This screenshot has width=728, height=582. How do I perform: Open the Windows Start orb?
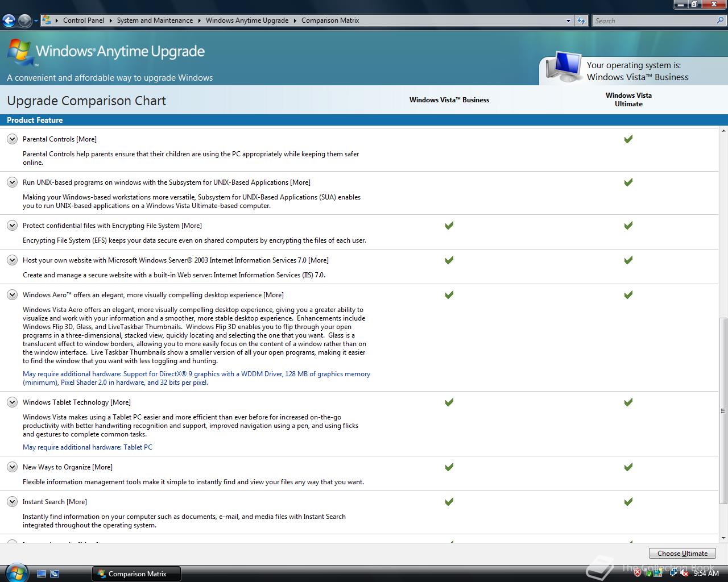click(16, 572)
